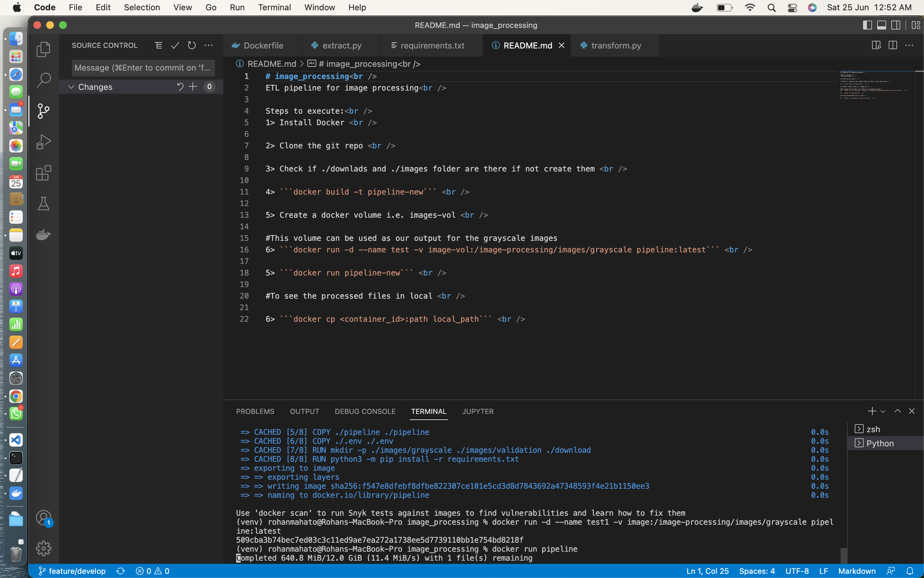Open the Manage gear in activity bar

(x=44, y=548)
